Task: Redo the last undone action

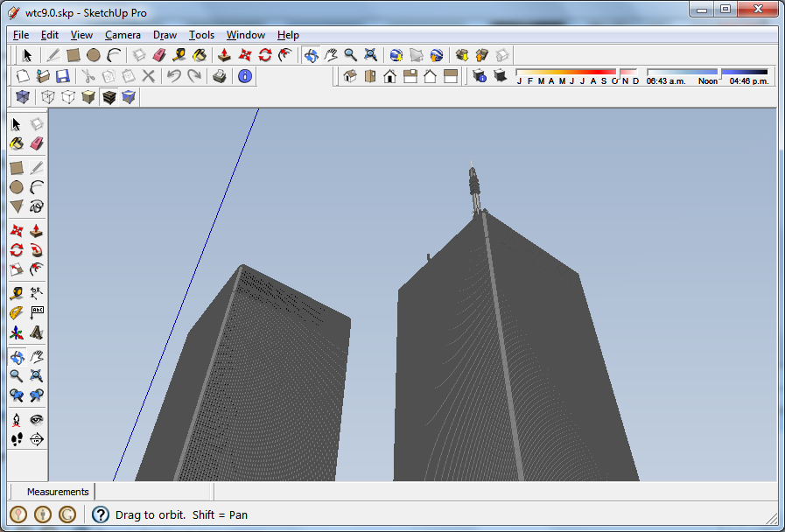Action: 193,76
